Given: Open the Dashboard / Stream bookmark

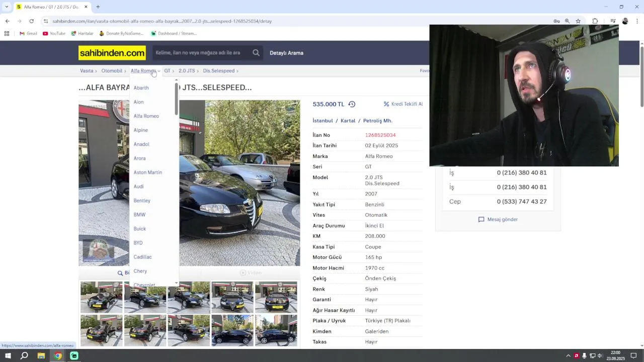Looking at the screenshot, I should 174,34.
